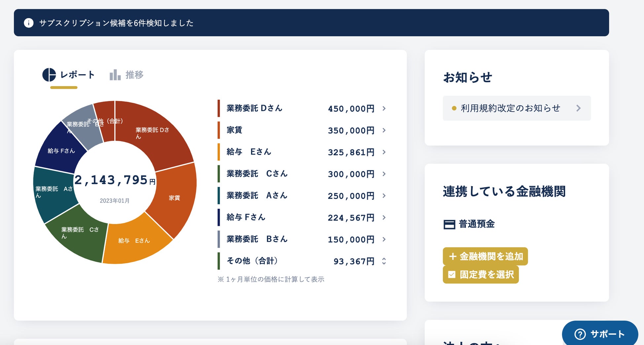Viewport: 644px width, 345px height.
Task: Click the info icon in the notification banner
Action: coord(29,23)
